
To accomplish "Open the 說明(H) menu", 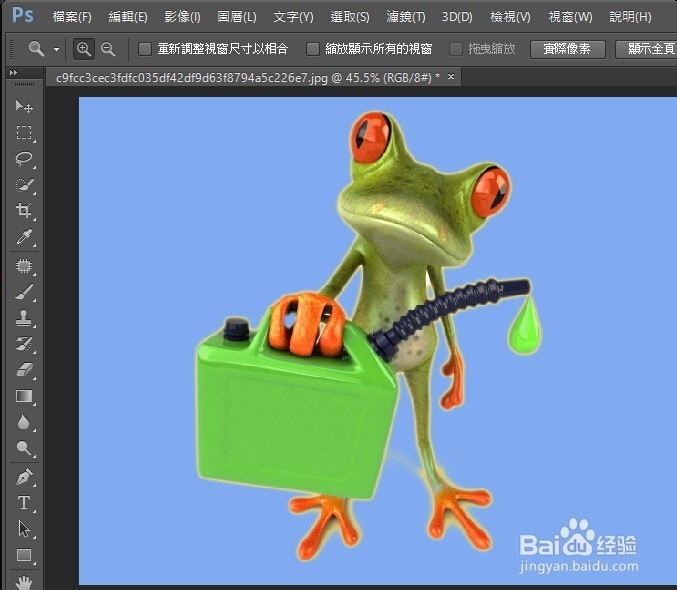I will click(x=630, y=17).
